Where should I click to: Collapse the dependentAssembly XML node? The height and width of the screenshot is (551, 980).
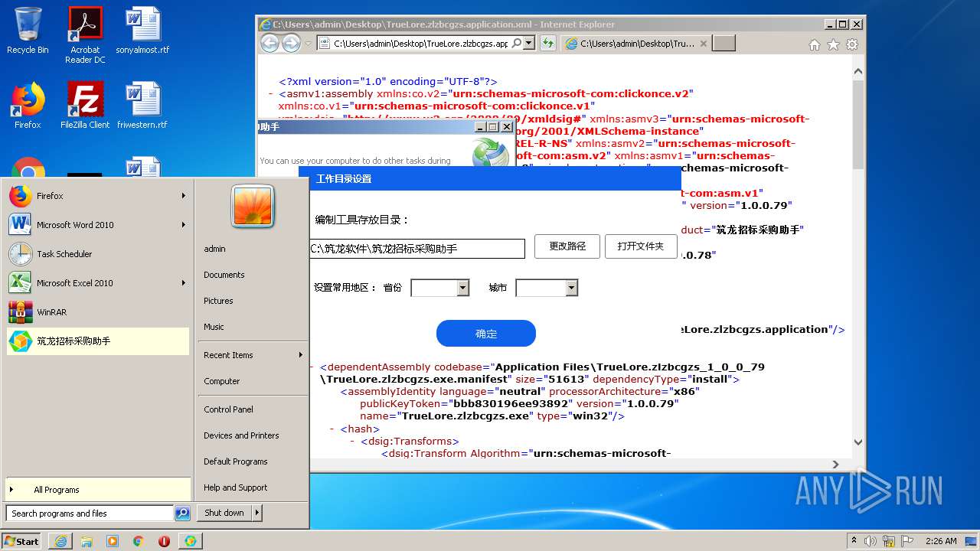pyautogui.click(x=312, y=367)
